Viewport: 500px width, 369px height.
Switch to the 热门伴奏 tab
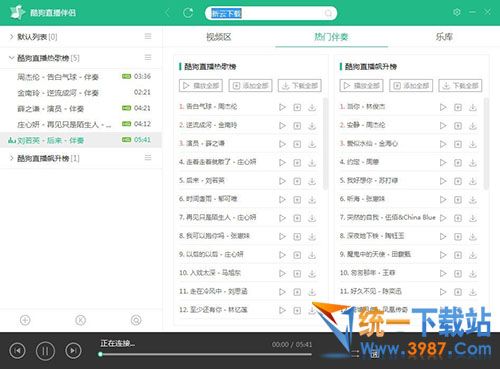tap(331, 37)
